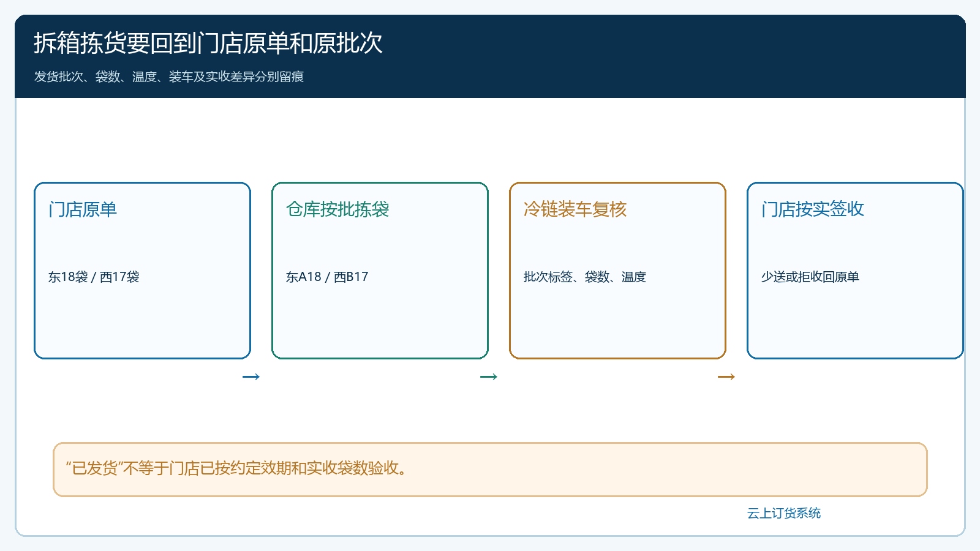Select the 门店原单 card heading
The image size is (980, 551).
coord(83,209)
